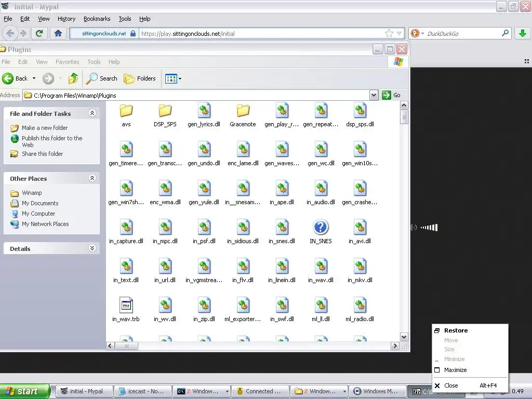The width and height of the screenshot is (532, 399).
Task: Open Mypal downloads arrow button
Action: (523, 33)
